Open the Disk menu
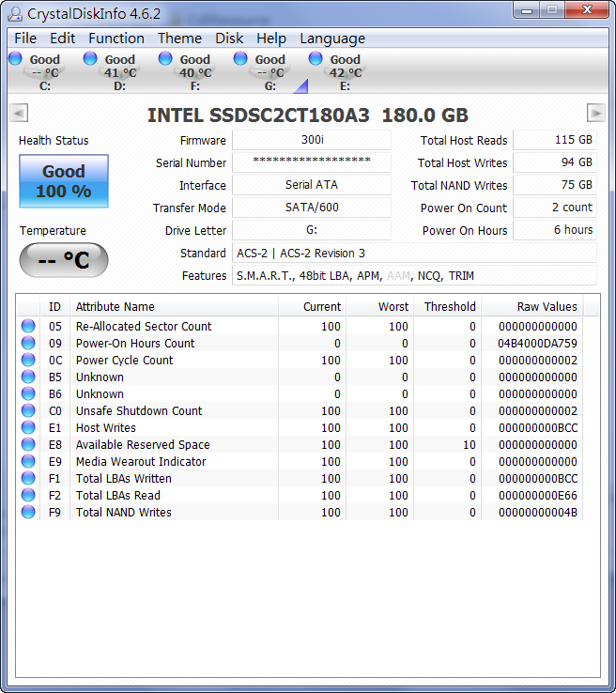616x693 pixels. 229,38
